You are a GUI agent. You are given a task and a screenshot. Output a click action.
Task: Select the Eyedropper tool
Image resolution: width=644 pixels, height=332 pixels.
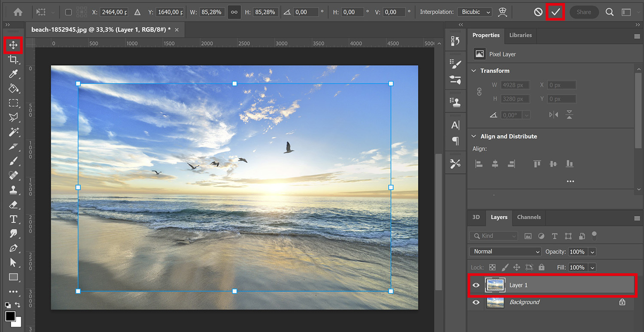(13, 74)
